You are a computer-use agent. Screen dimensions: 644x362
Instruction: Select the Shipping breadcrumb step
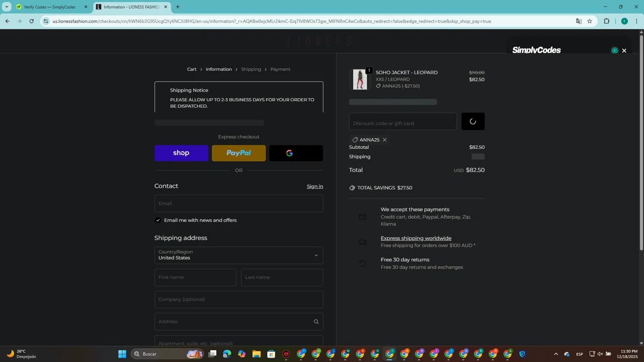[x=251, y=69]
